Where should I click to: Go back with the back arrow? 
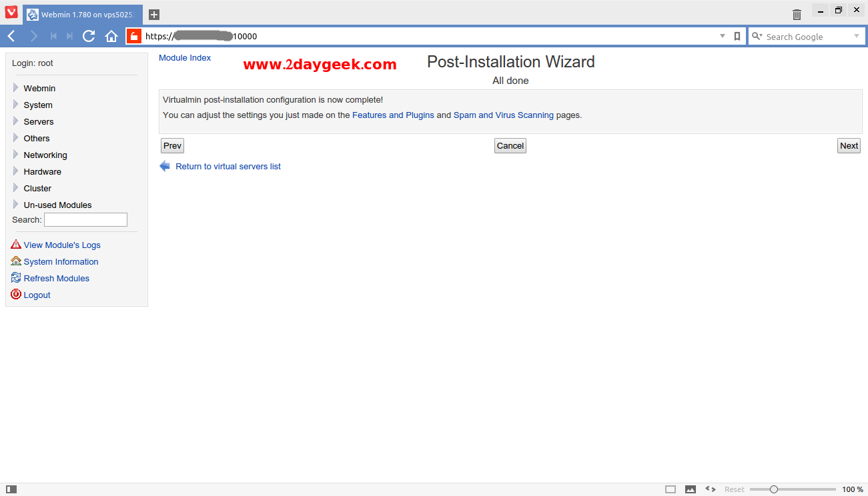pos(11,36)
